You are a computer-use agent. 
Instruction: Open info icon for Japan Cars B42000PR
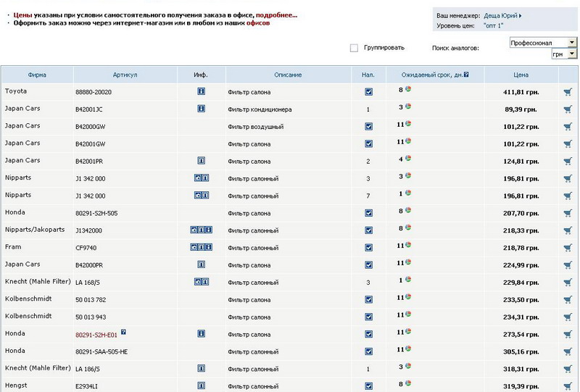pyautogui.click(x=202, y=264)
